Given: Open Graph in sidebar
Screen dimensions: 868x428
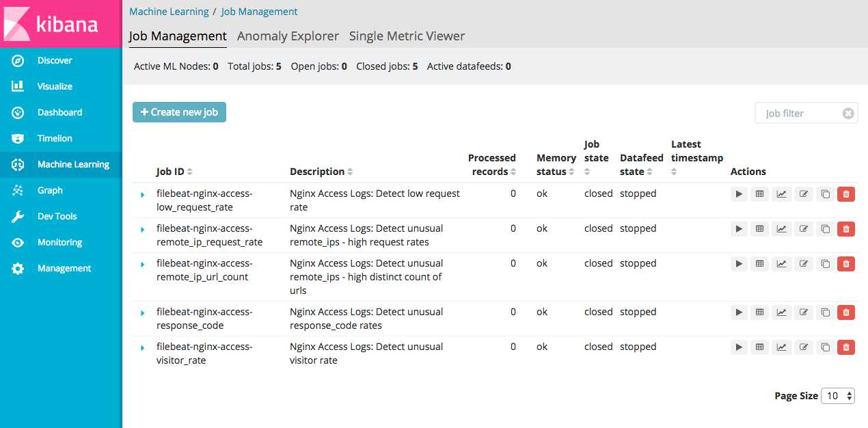Looking at the screenshot, I should [61, 191].
